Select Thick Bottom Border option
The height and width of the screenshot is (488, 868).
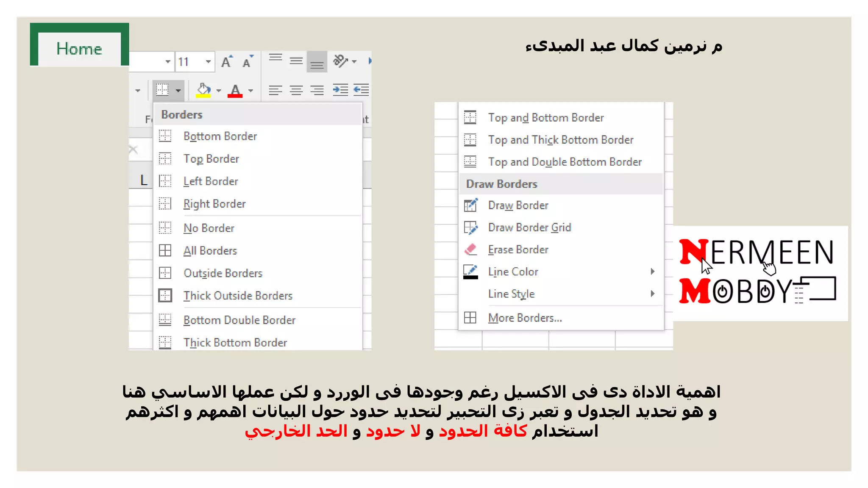(x=258, y=342)
